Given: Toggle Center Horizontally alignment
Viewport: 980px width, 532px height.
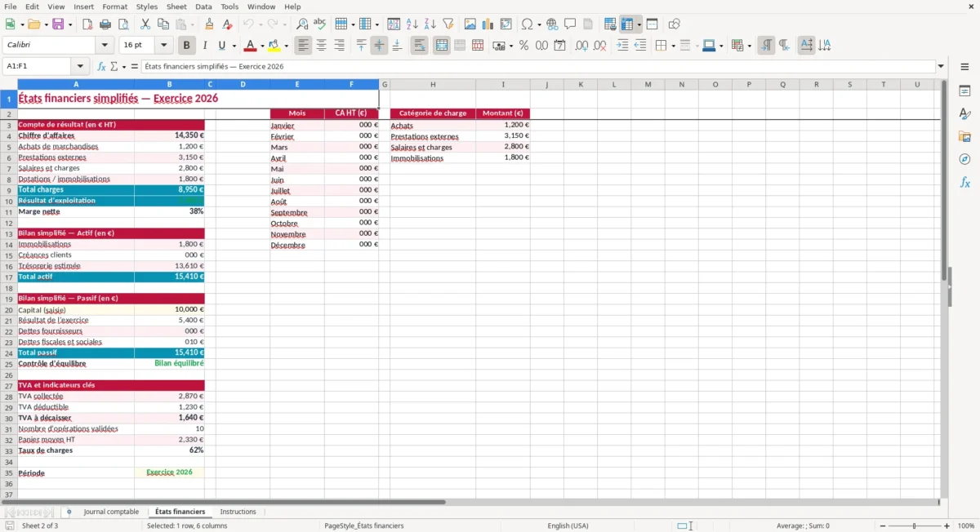Looking at the screenshot, I should pyautogui.click(x=322, y=46).
